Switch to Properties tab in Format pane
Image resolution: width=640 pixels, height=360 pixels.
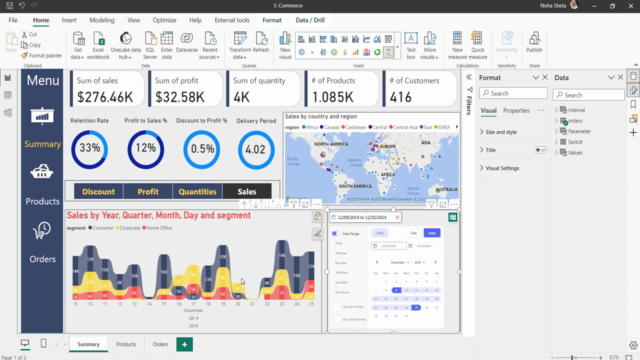[516, 111]
